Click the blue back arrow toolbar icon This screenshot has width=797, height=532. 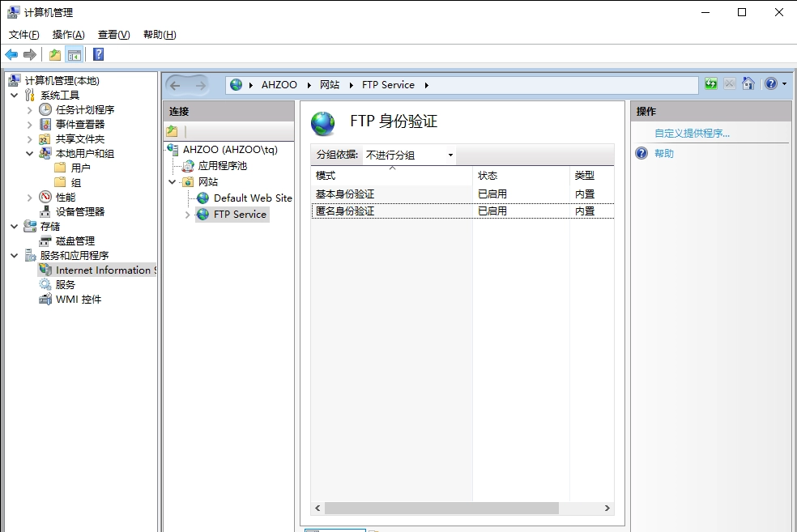coord(11,54)
